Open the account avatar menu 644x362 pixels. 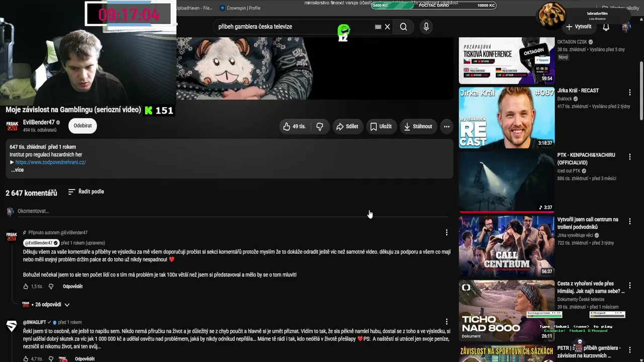[626, 27]
